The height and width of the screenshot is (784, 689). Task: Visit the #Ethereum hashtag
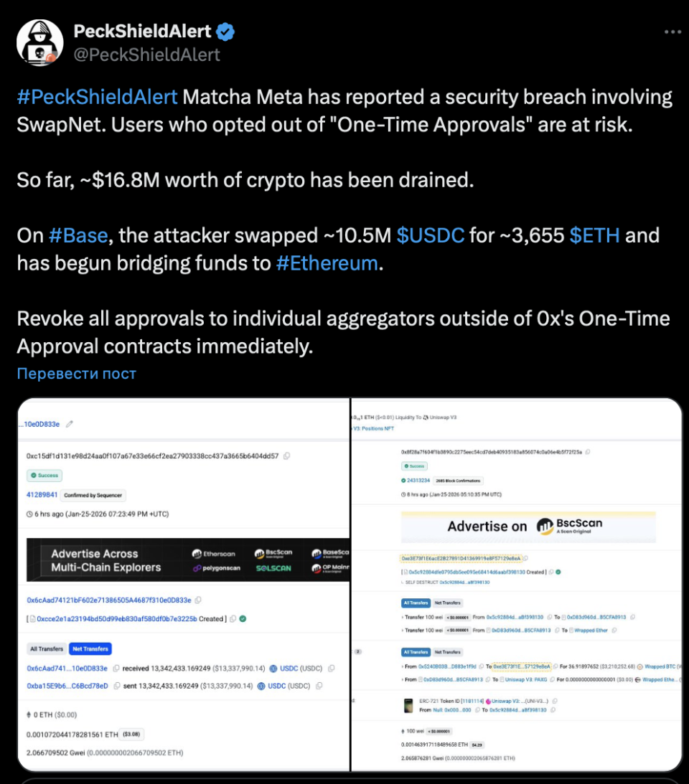327,263
